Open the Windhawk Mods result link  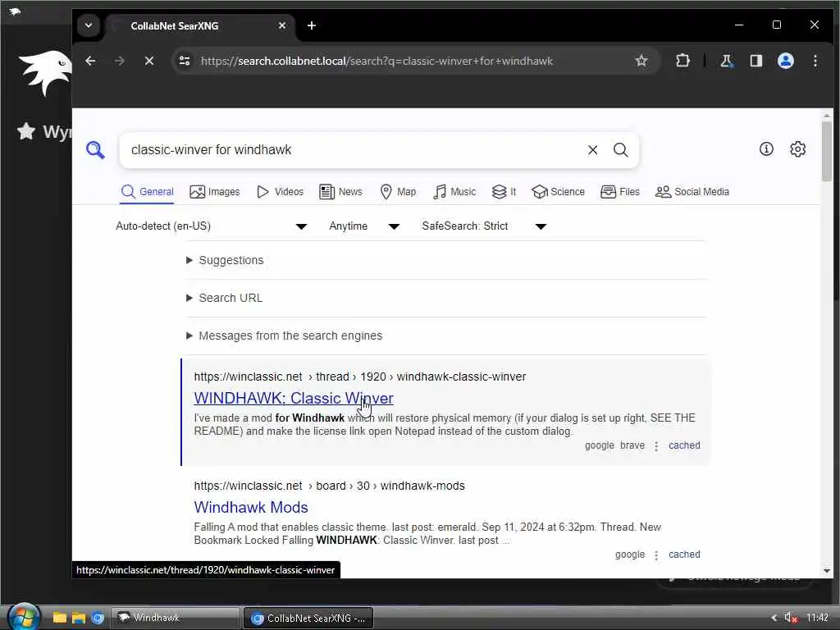point(251,507)
